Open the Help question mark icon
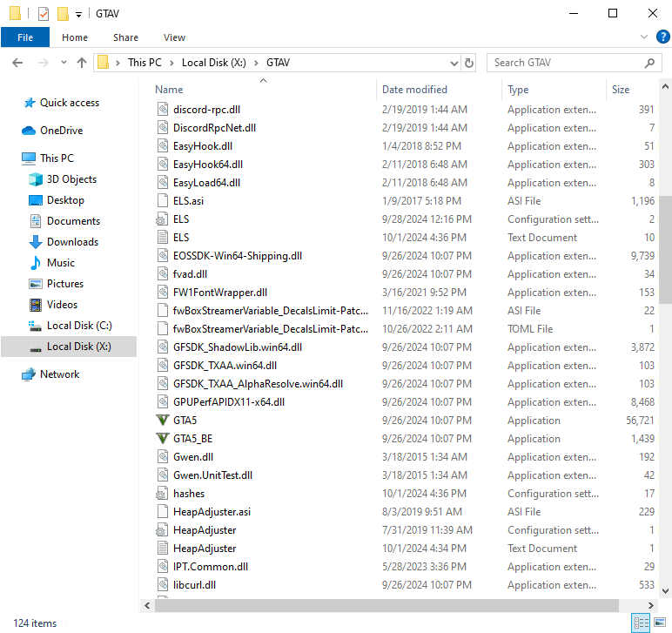The width and height of the screenshot is (672, 633). (x=662, y=37)
